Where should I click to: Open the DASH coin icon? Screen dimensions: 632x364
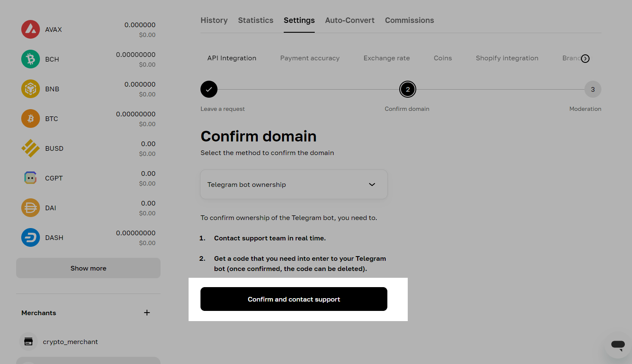(x=31, y=237)
